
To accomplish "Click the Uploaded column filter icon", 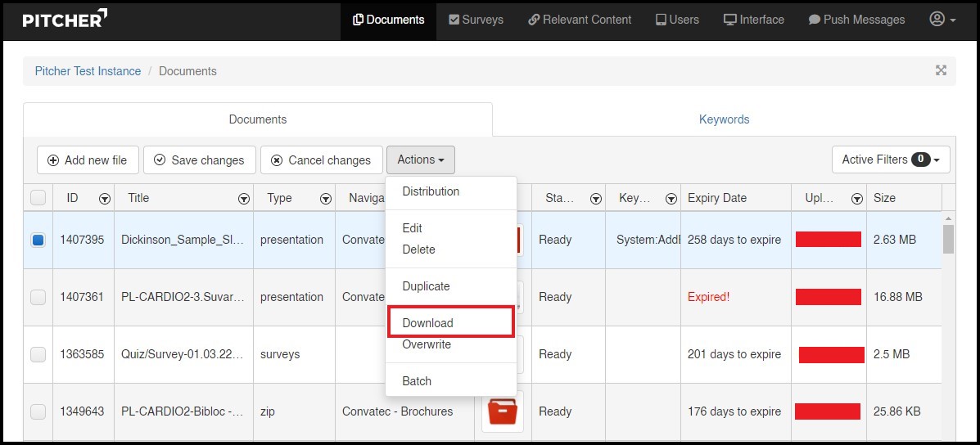I will click(856, 199).
